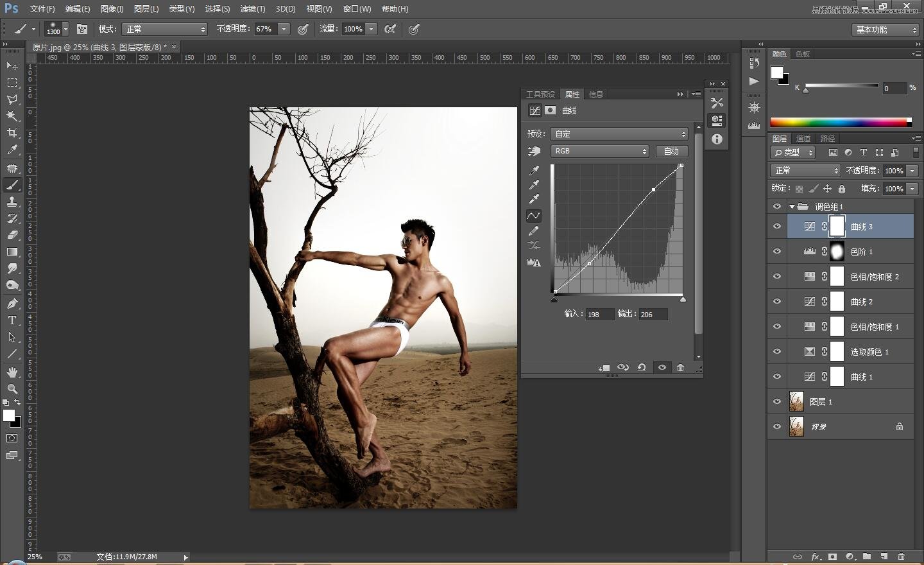Create new group folder in Layers panel
This screenshot has height=565, width=924.
(x=867, y=557)
